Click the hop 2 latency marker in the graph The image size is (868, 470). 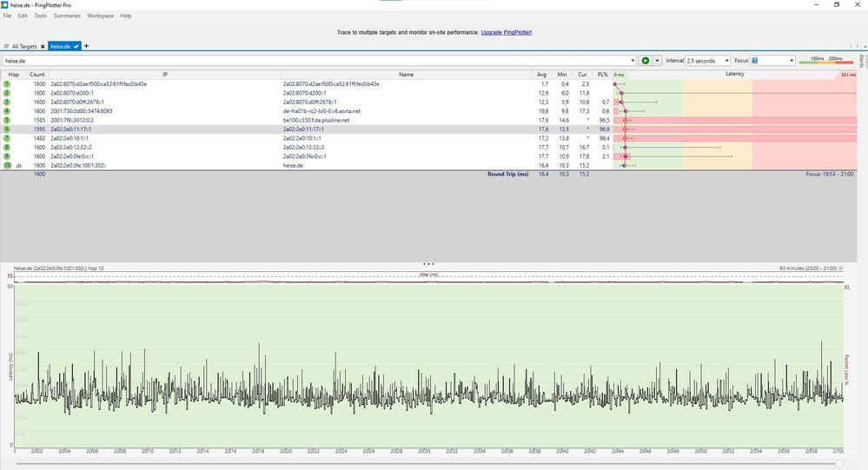click(621, 93)
